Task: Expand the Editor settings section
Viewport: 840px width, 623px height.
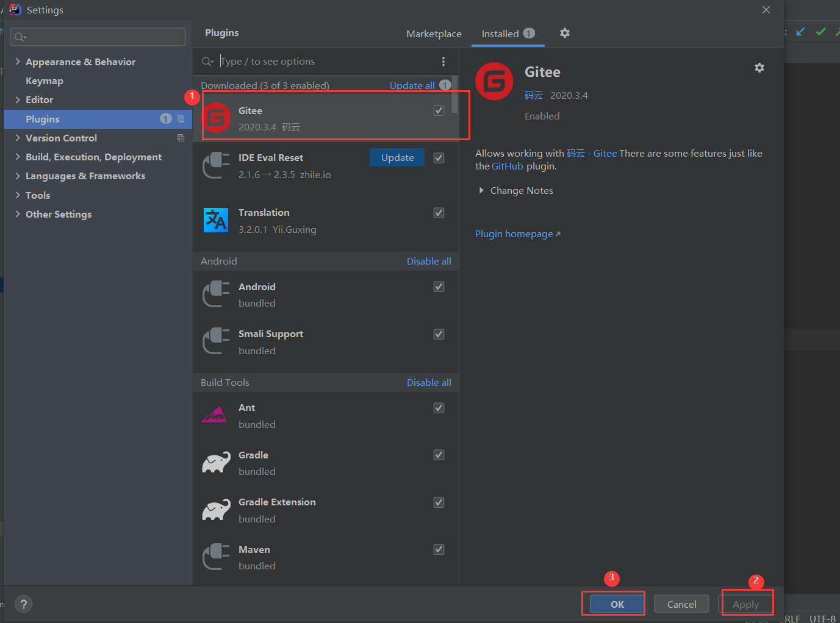Action: click(18, 99)
